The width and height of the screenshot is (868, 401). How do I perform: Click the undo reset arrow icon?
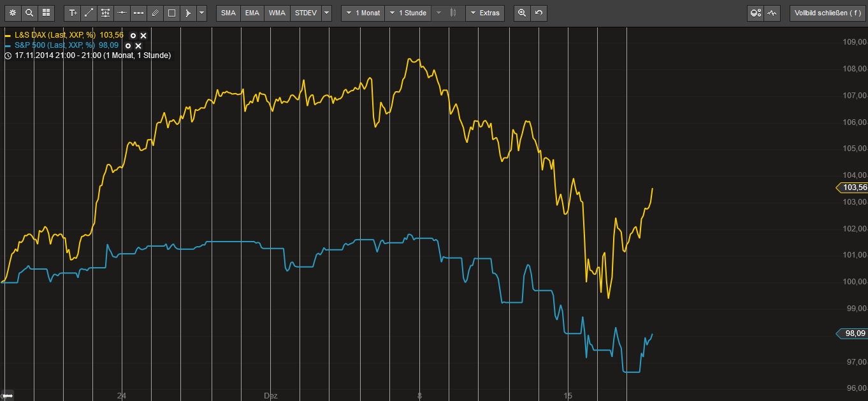point(539,13)
